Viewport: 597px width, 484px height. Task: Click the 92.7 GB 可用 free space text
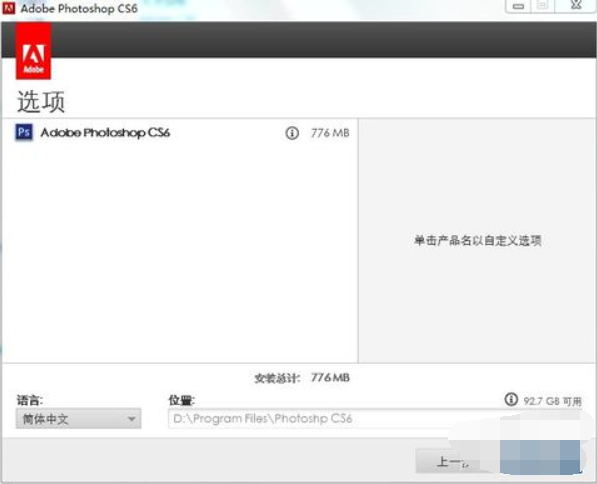pos(552,401)
